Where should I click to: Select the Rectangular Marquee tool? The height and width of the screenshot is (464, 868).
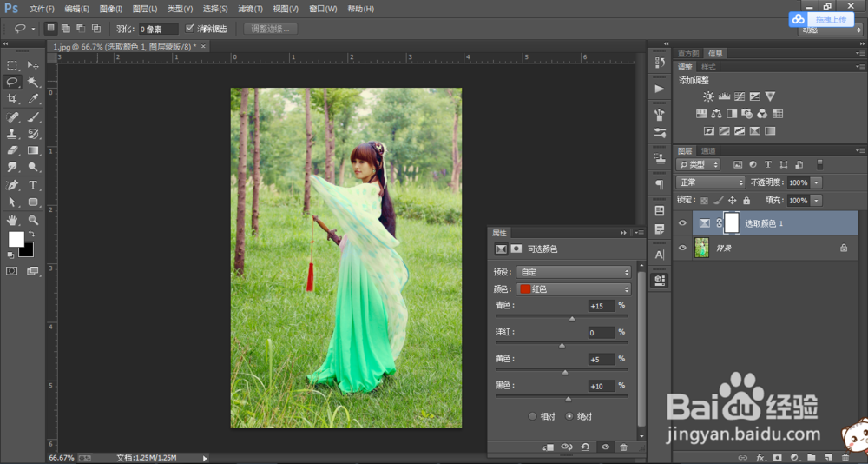pos(12,65)
